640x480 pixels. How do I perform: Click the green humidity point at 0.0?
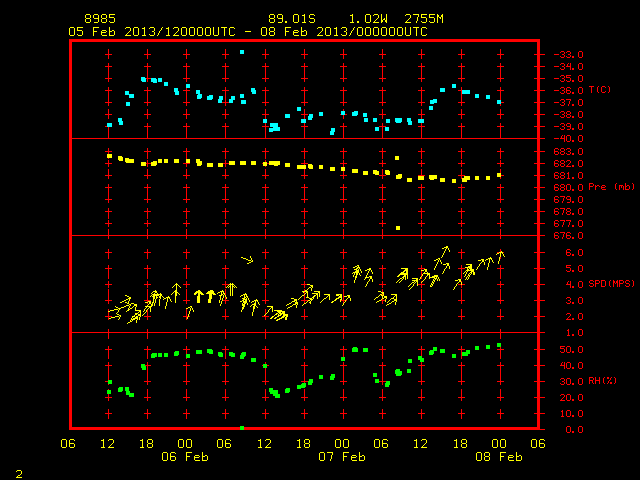[x=242, y=428]
